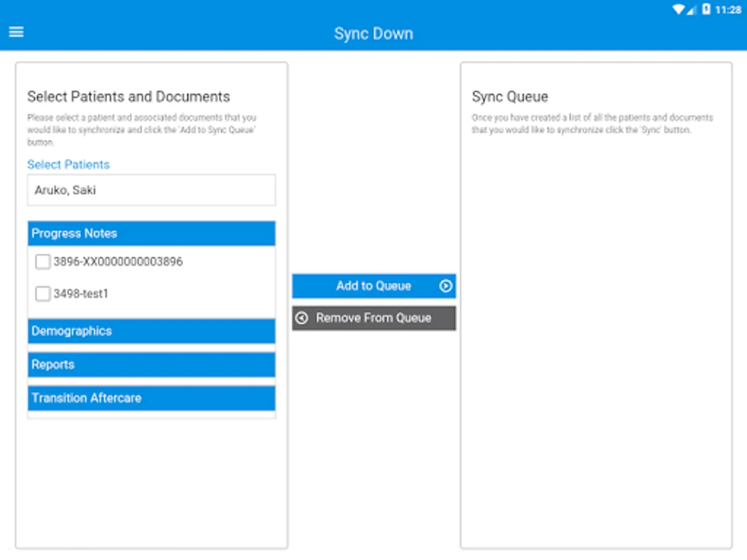This screenshot has height=560, width=747.
Task: Click the 11:28 clock in status bar
Action: [728, 9]
